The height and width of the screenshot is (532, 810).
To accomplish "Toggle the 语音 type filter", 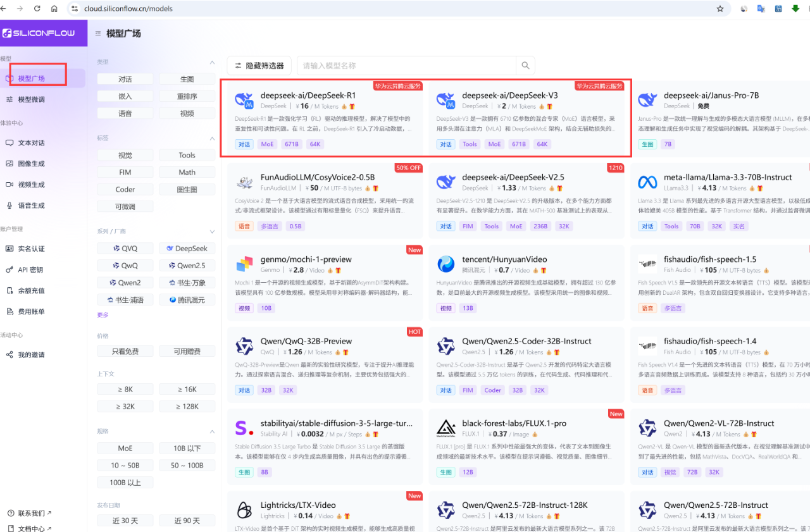I will (125, 113).
